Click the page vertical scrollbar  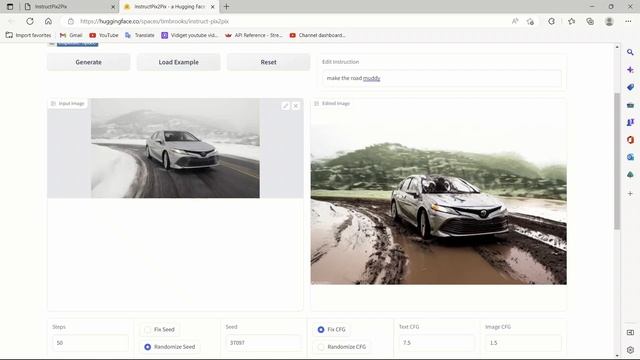(x=617, y=161)
